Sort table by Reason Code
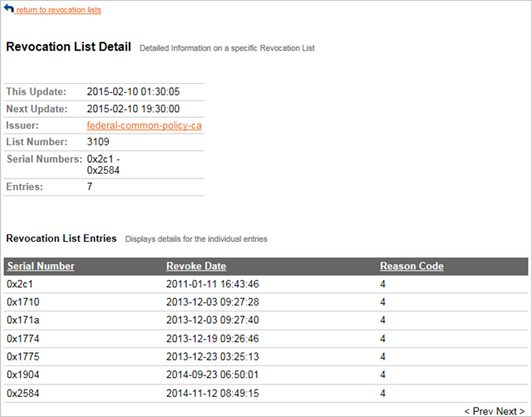Image resolution: width=532 pixels, height=417 pixels. pyautogui.click(x=411, y=267)
